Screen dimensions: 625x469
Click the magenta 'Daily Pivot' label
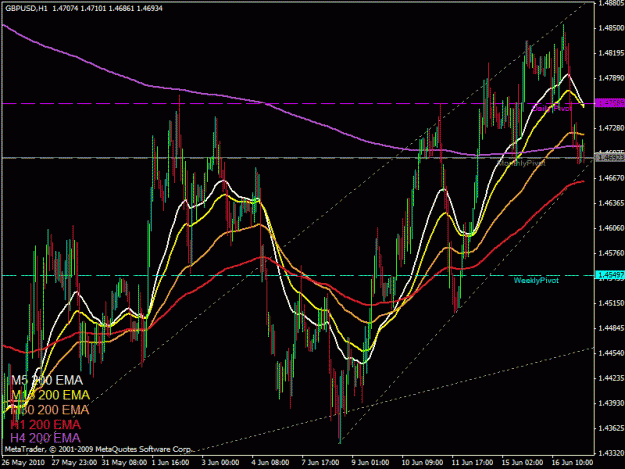pyautogui.click(x=552, y=108)
